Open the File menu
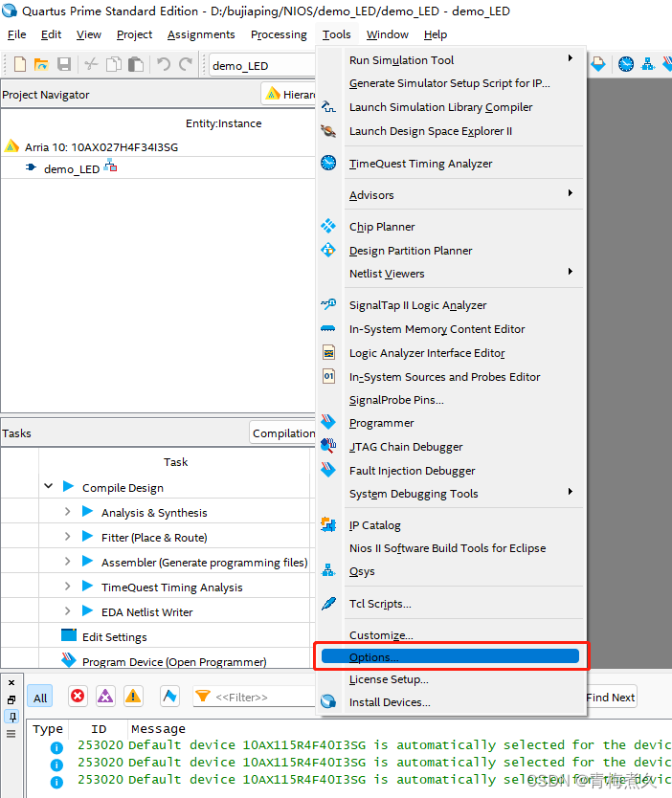The width and height of the screenshot is (672, 798). pos(17,34)
